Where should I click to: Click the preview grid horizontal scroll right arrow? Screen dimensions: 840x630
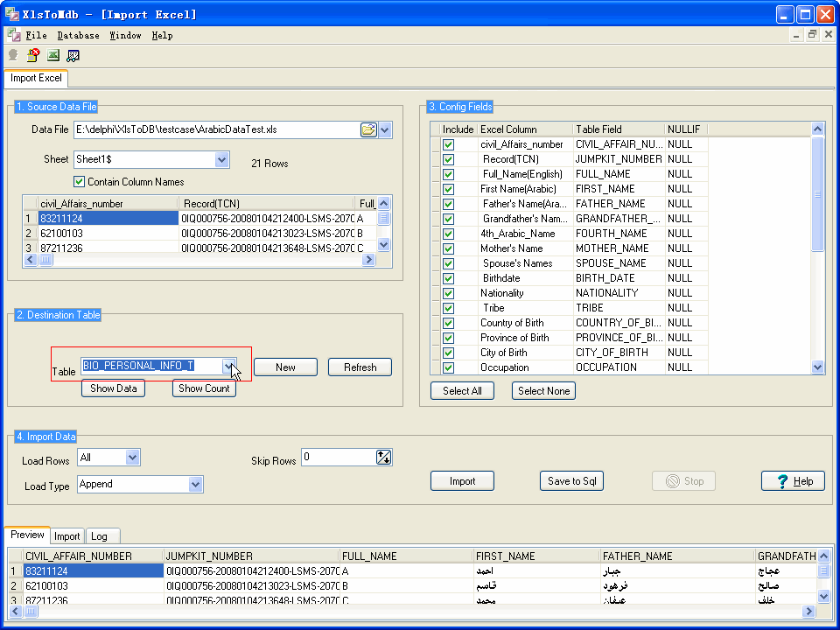(808, 612)
